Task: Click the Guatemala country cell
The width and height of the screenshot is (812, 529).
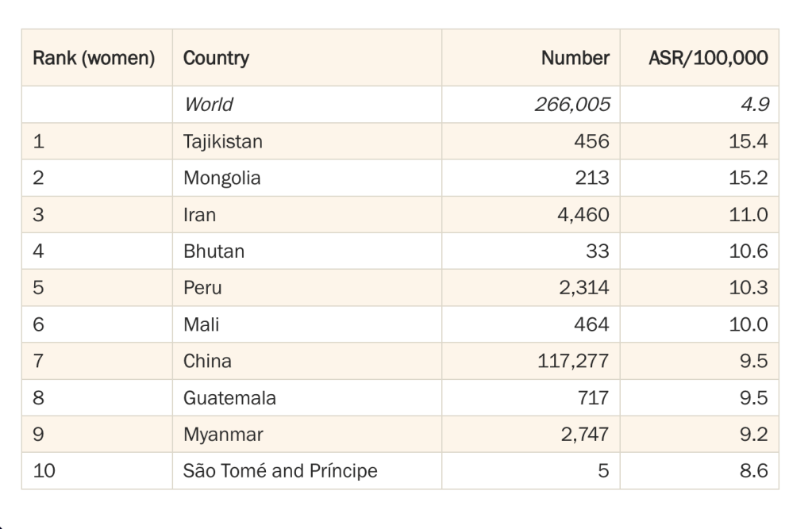Action: [x=229, y=397]
